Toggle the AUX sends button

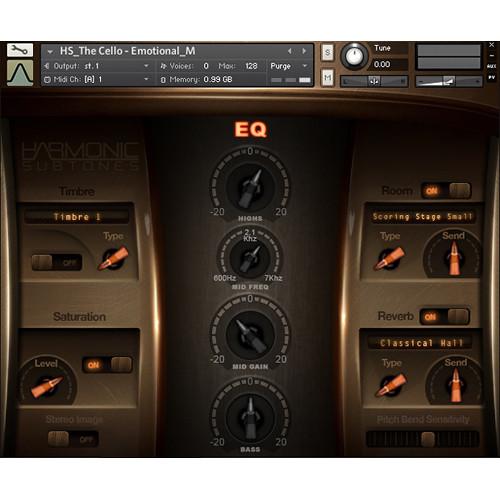pyautogui.click(x=492, y=67)
